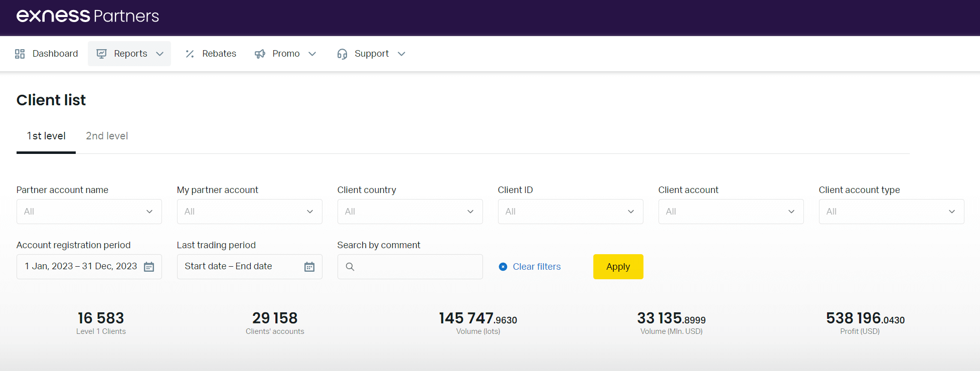Open the Last trading period calendar icon
This screenshot has height=371, width=980.
click(309, 267)
